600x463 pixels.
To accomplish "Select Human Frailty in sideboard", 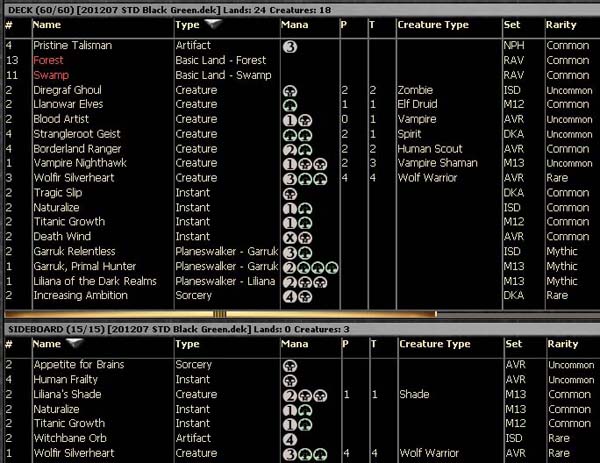I will click(65, 380).
